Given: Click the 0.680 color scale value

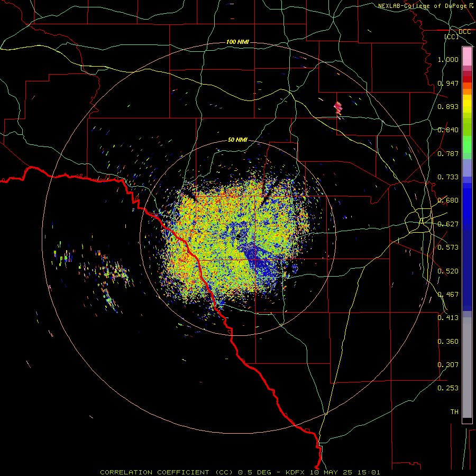Looking at the screenshot, I should (448, 200).
